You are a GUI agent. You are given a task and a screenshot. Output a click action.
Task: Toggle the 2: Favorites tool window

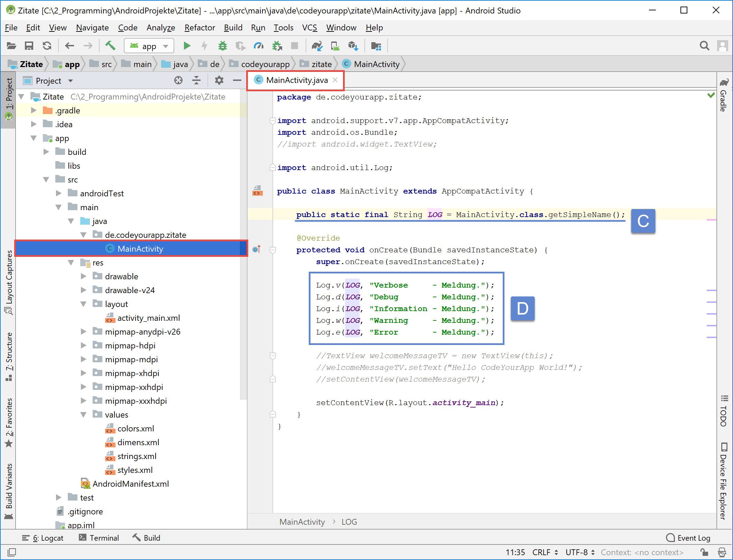pyautogui.click(x=8, y=422)
